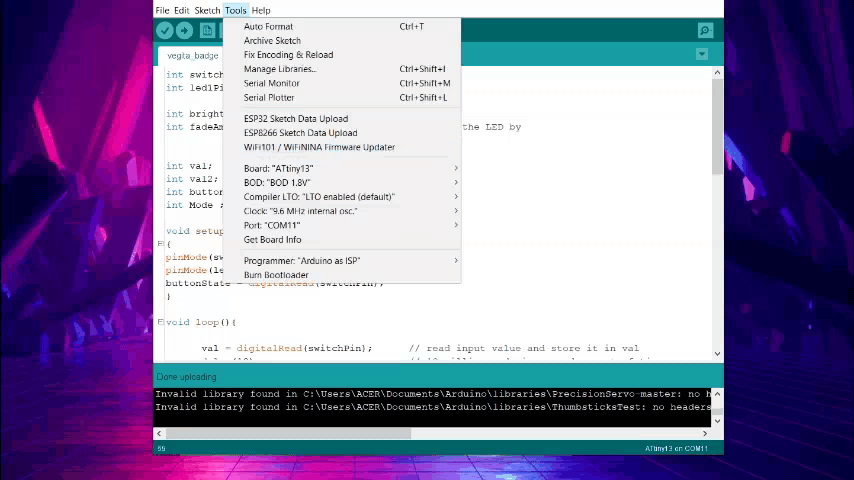The width and height of the screenshot is (854, 480).
Task: Open the Sketch menu in menu bar
Action: (207, 10)
